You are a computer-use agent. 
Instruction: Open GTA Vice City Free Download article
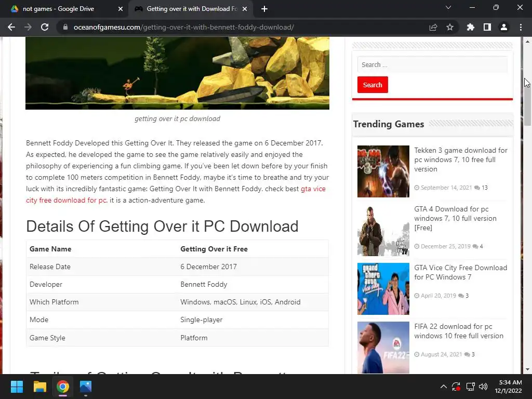460,272
